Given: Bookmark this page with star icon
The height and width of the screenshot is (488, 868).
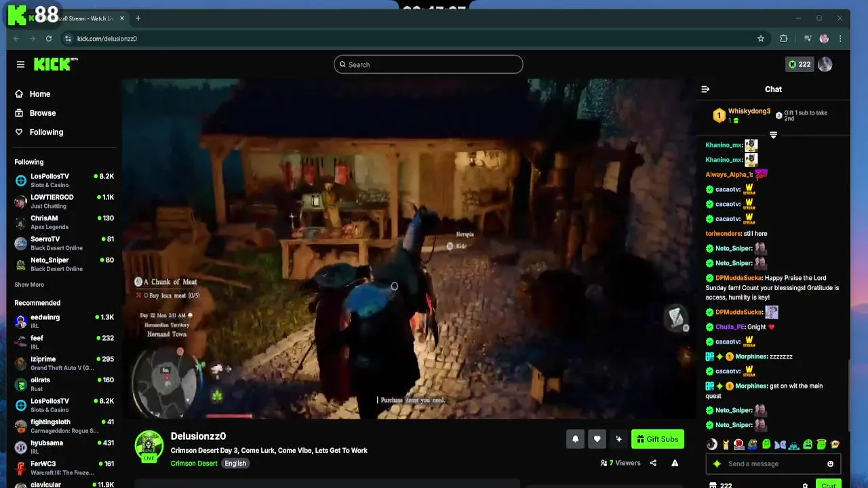Looking at the screenshot, I should click(x=761, y=39).
